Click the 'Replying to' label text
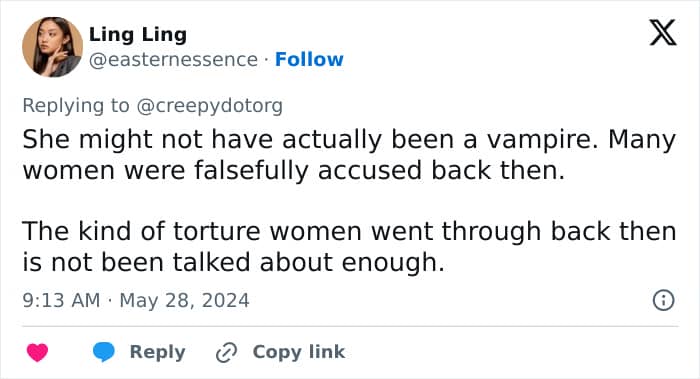The image size is (700, 379). coord(76,106)
